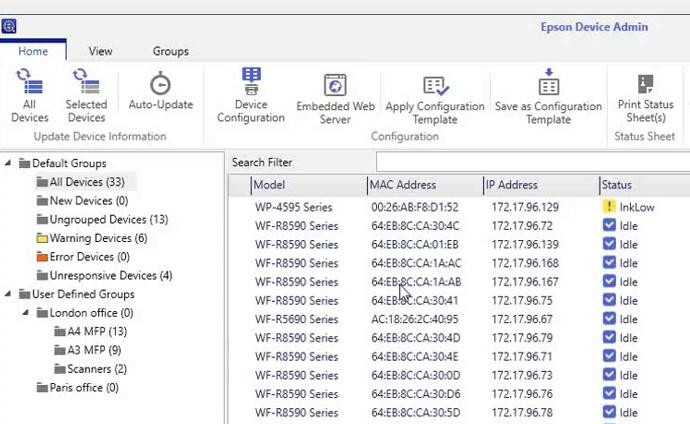Select Error Devices (0) group
The height and width of the screenshot is (424, 690).
[x=89, y=257]
